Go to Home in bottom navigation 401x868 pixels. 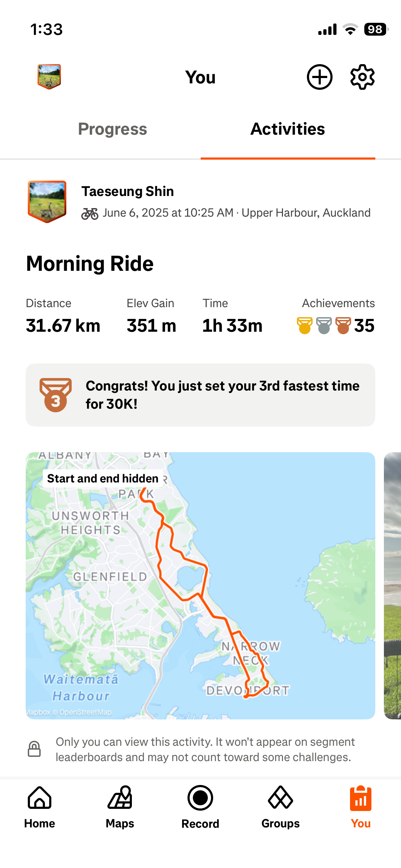coord(40,807)
